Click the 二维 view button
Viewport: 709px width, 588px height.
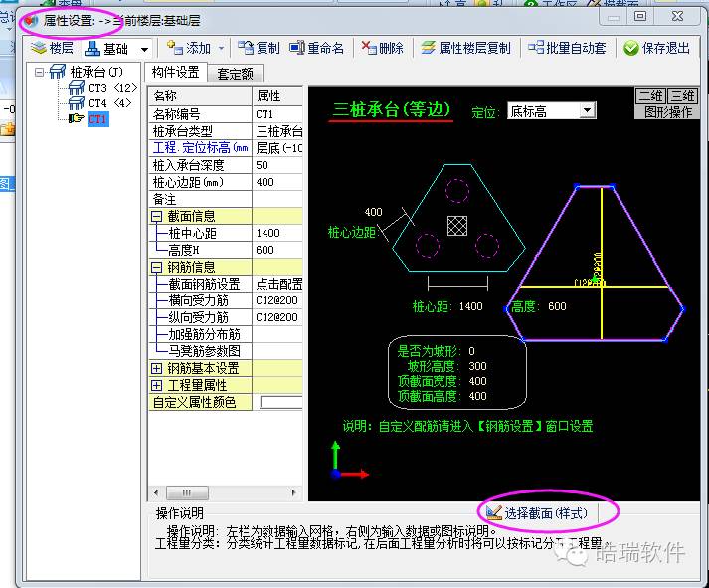tap(650, 96)
